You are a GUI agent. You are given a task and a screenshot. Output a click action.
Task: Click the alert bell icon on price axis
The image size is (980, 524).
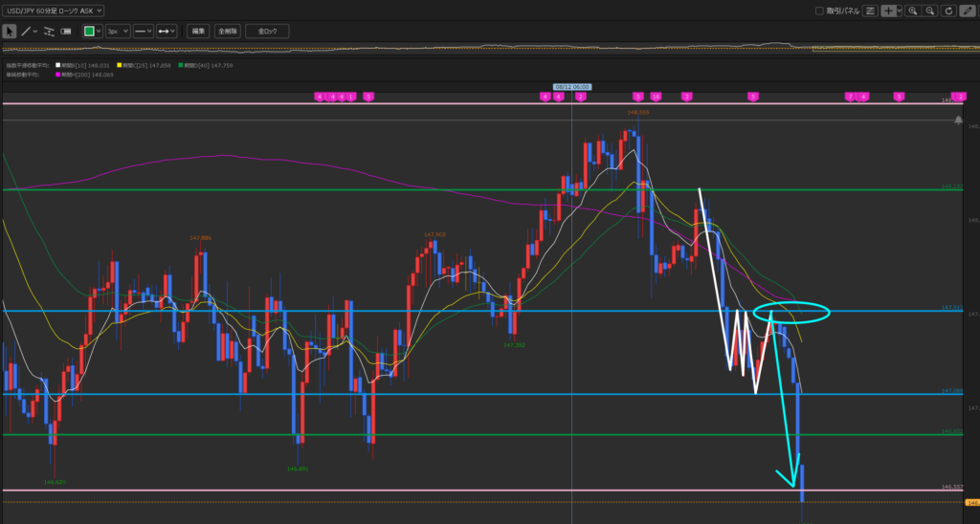tap(958, 120)
